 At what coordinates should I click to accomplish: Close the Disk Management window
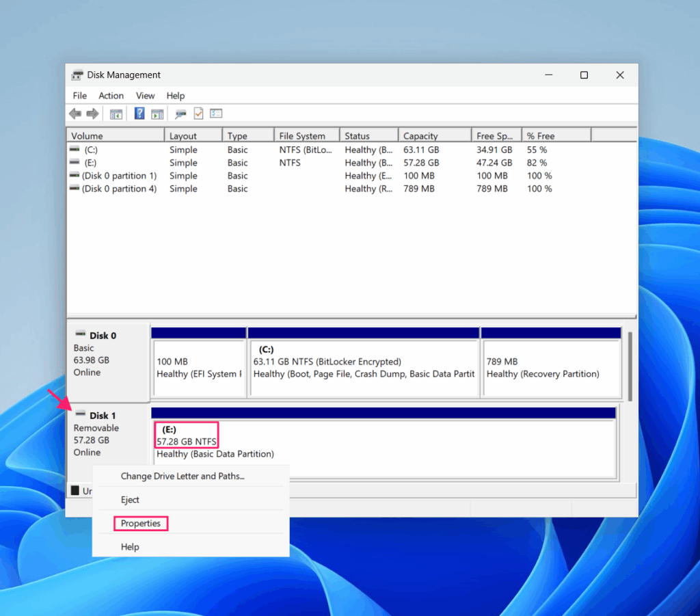[619, 75]
